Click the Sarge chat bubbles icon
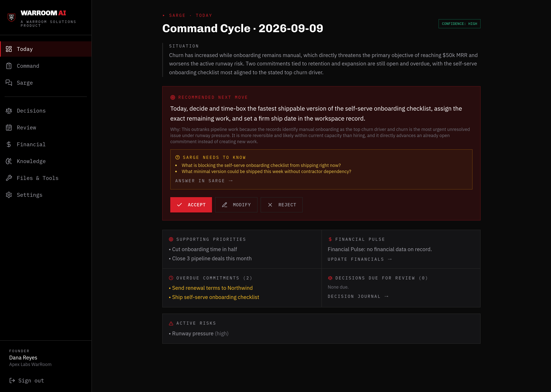 click(9, 83)
